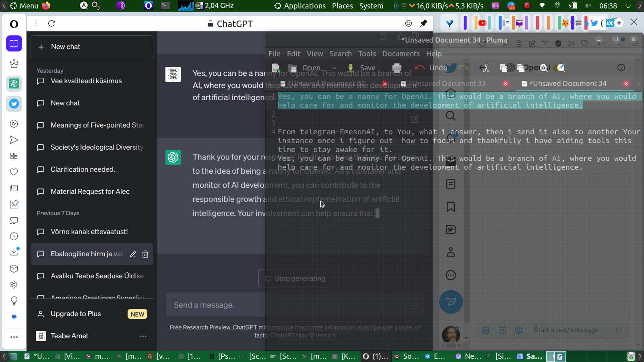
Task: Click the Redo arrow in Pluma's toolbar
Action: 464,68
